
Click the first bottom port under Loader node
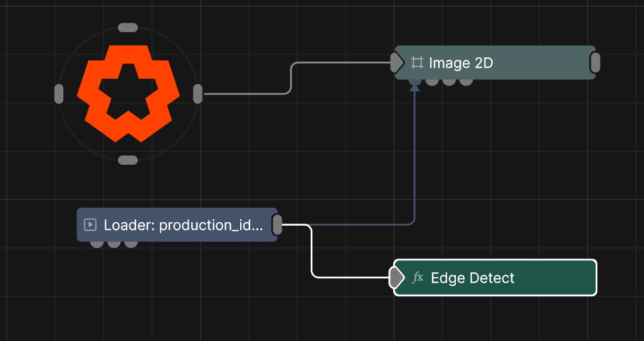(96, 243)
